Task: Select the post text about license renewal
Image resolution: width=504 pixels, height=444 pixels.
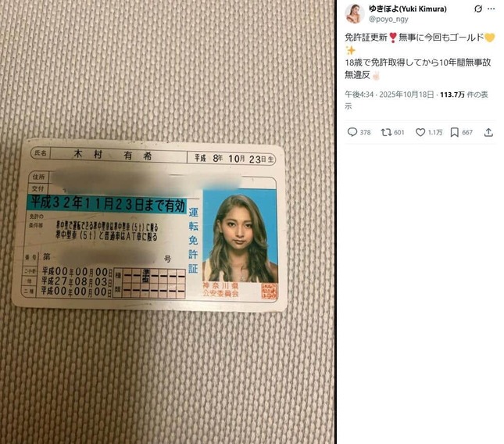Action: tap(420, 56)
